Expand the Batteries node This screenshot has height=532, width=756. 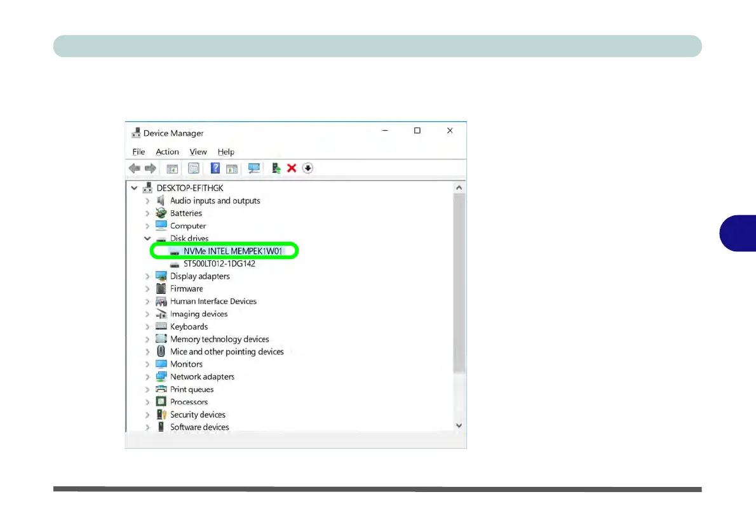[x=147, y=213]
